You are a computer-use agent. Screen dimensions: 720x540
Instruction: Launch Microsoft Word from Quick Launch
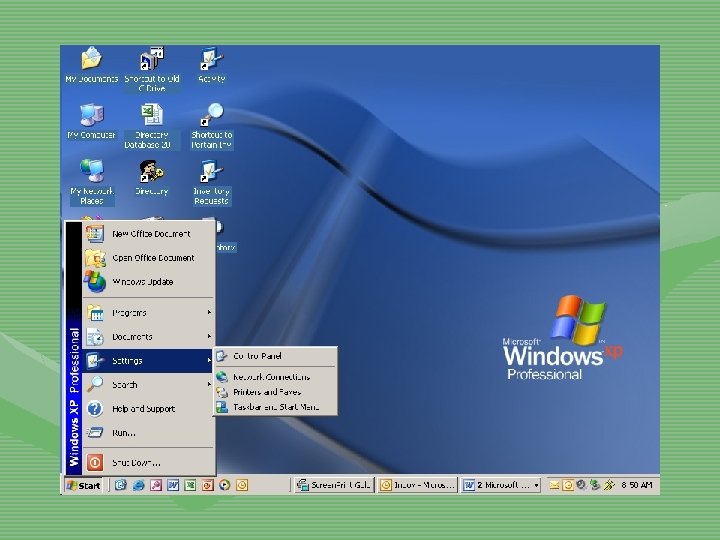[x=173, y=485]
